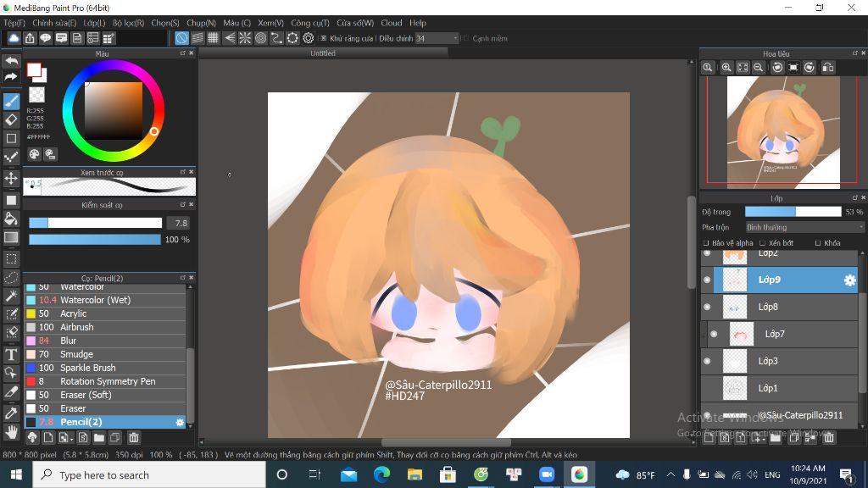Close the Hoa tiêu navigator panel
Screen dimensions: 868x488
click(863, 53)
